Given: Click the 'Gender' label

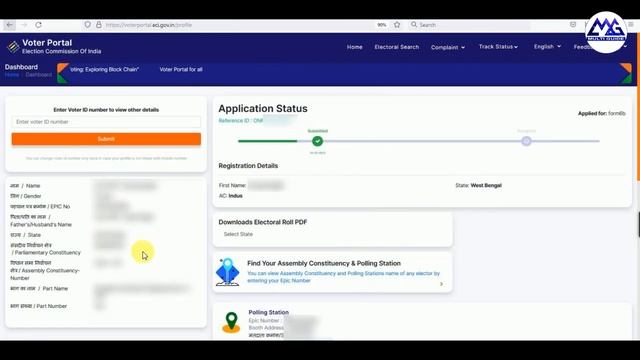Looking at the screenshot, I should [26, 196].
